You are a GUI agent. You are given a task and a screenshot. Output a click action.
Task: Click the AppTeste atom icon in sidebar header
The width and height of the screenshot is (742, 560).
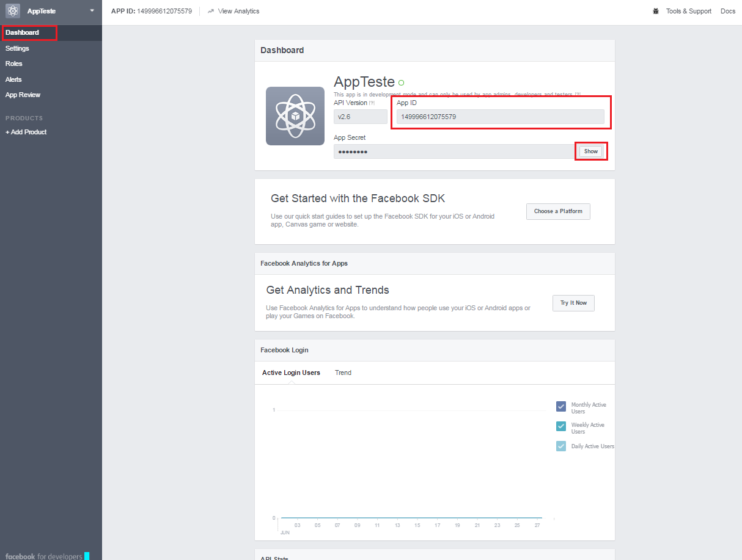[13, 10]
